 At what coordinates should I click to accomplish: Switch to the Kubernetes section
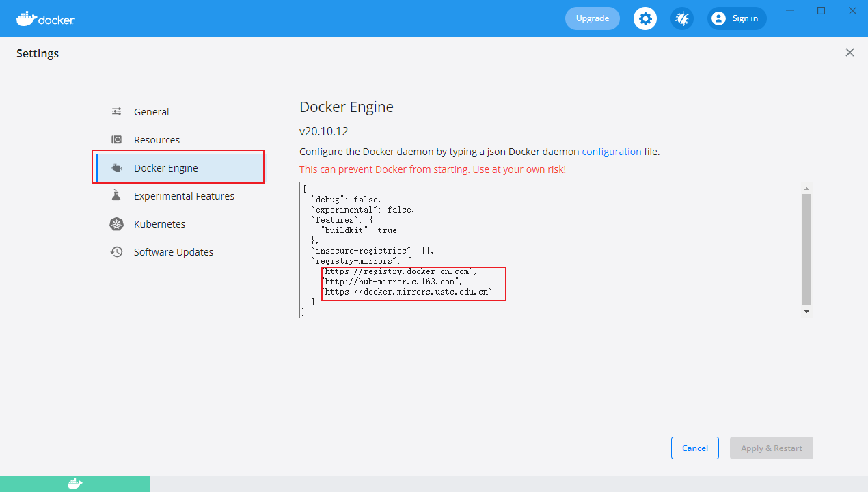(x=159, y=223)
